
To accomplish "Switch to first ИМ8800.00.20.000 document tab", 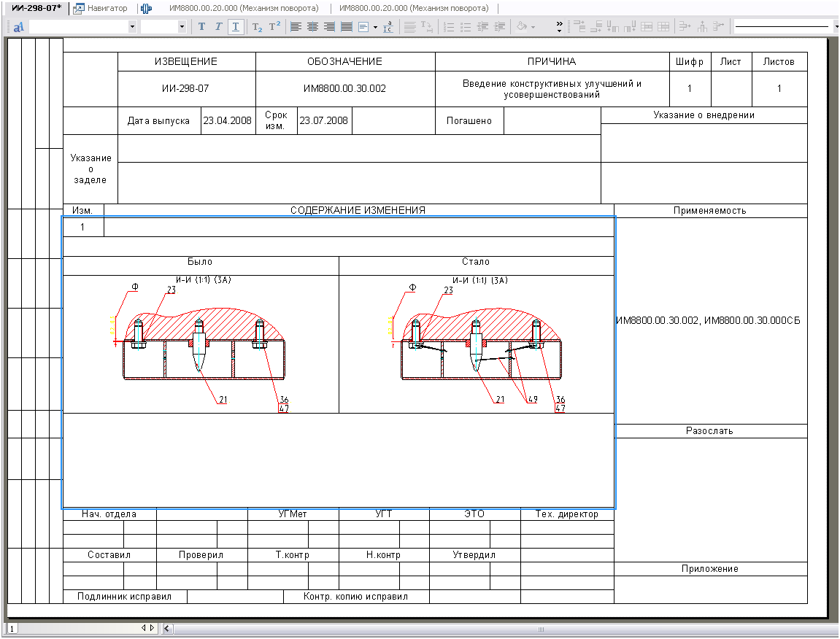I will coord(243,9).
